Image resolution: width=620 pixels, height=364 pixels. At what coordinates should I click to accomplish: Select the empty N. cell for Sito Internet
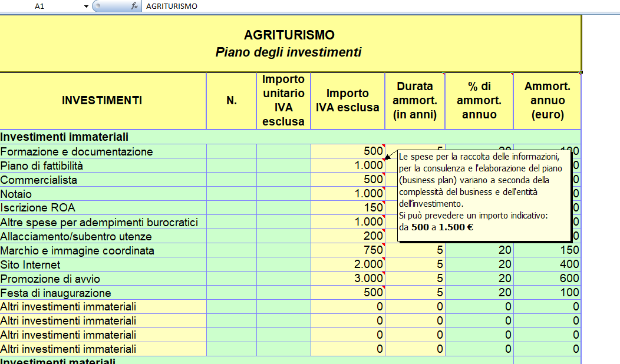[231, 264]
